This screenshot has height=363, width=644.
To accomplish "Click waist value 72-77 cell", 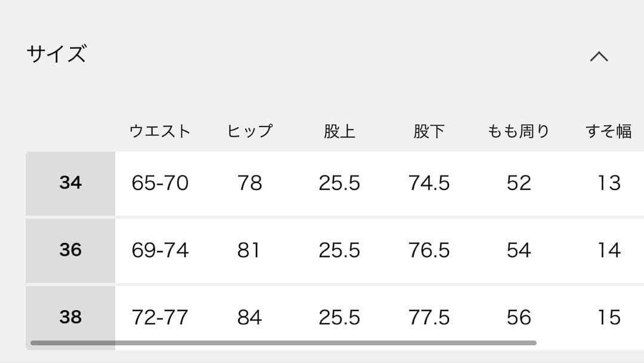I will [160, 318].
